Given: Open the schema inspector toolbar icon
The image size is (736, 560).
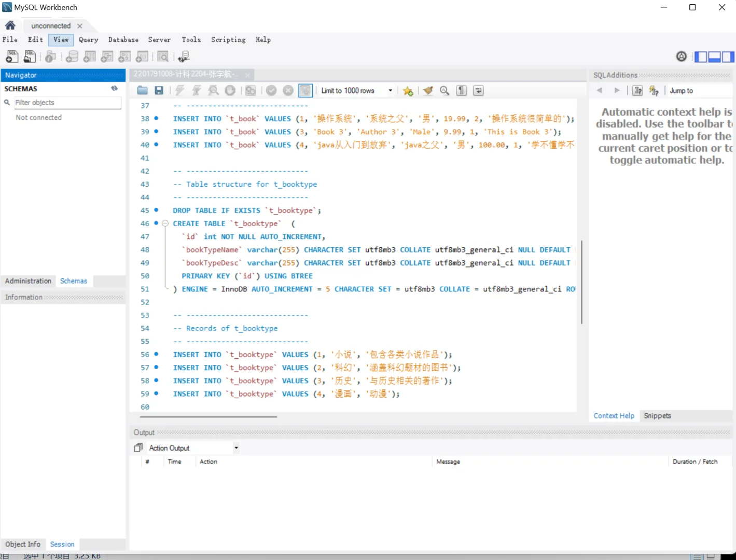Looking at the screenshot, I should pos(50,57).
